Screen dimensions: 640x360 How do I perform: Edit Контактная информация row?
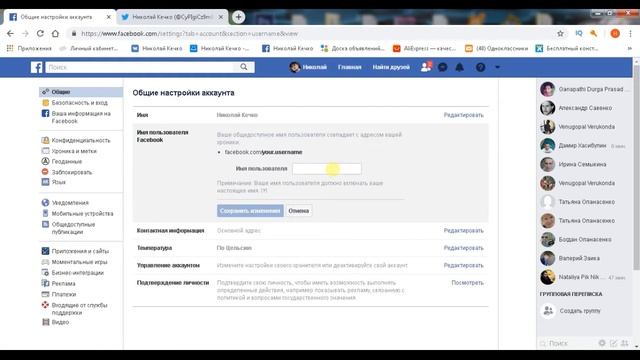pos(463,231)
